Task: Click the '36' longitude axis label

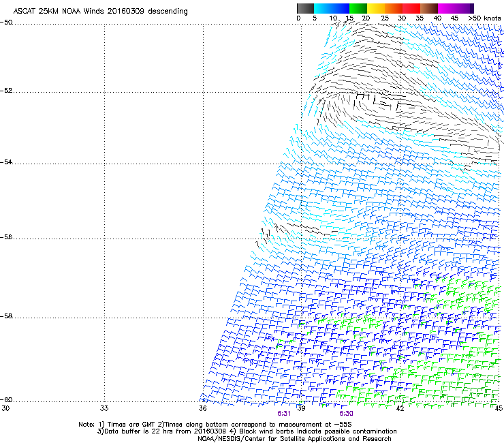Action: (202, 408)
